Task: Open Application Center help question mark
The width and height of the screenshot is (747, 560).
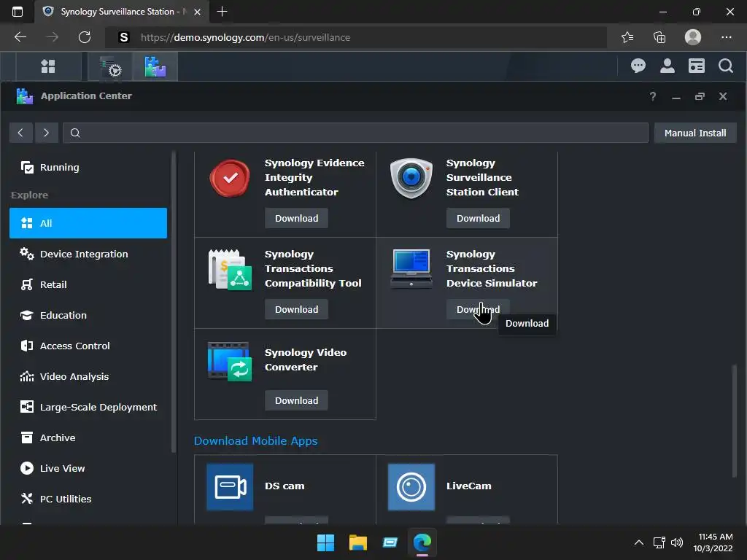Action: point(653,96)
